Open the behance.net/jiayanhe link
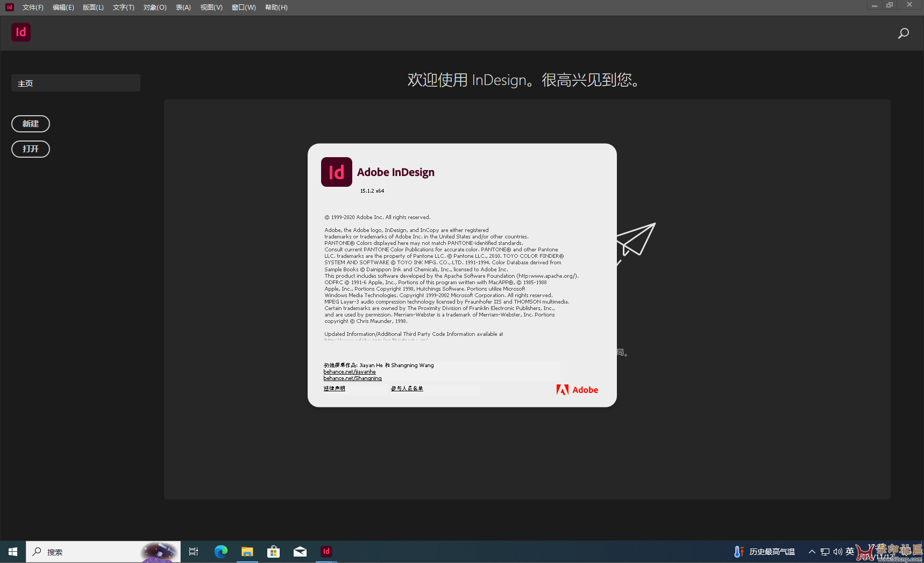 click(350, 372)
